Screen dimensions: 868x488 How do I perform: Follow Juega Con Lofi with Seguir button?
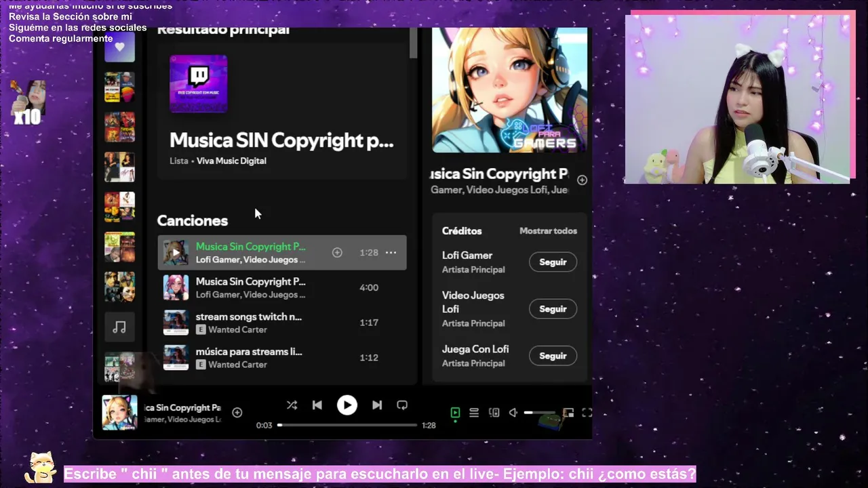click(x=553, y=356)
